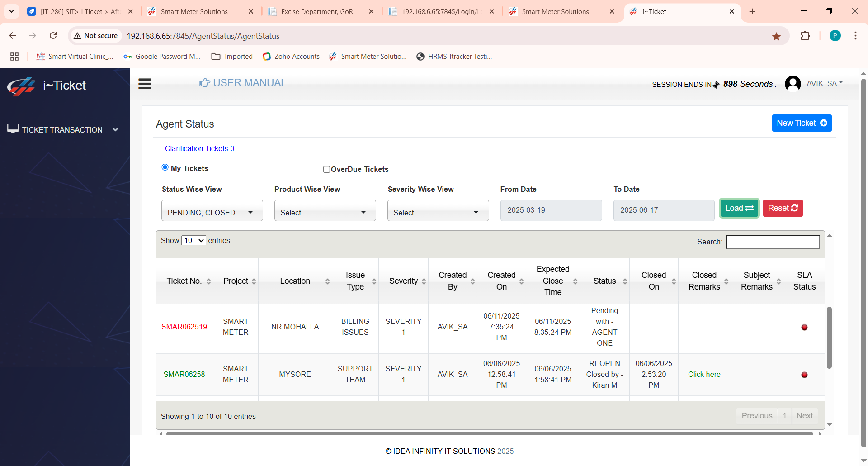Image resolution: width=868 pixels, height=466 pixels.
Task: Expand TICKET TRANSACTION sidebar menu
Action: point(63,130)
